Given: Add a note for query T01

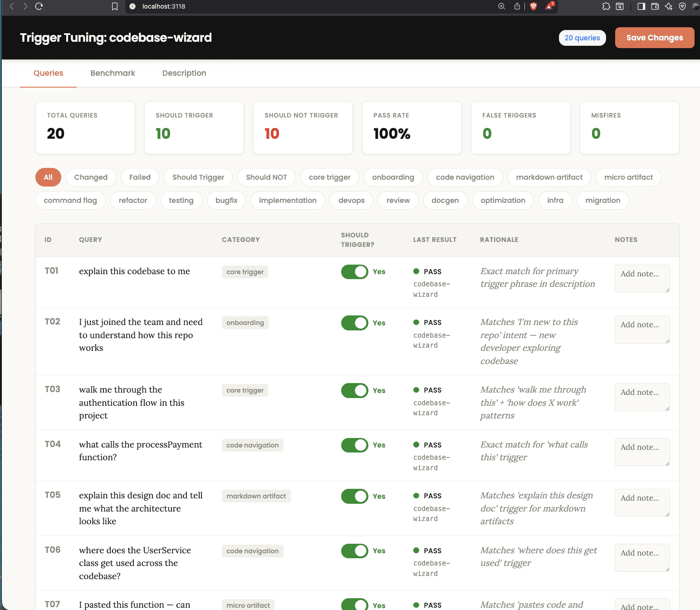Looking at the screenshot, I should (x=642, y=279).
